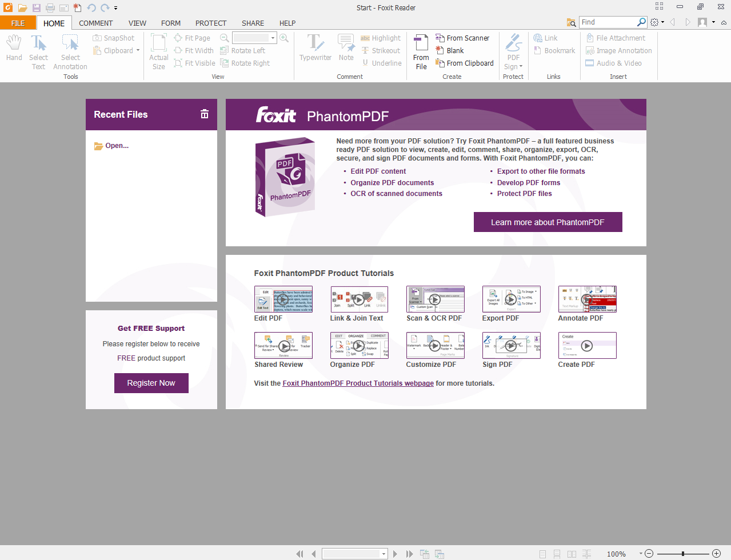Click Register Now button
The image size is (731, 560).
click(151, 383)
